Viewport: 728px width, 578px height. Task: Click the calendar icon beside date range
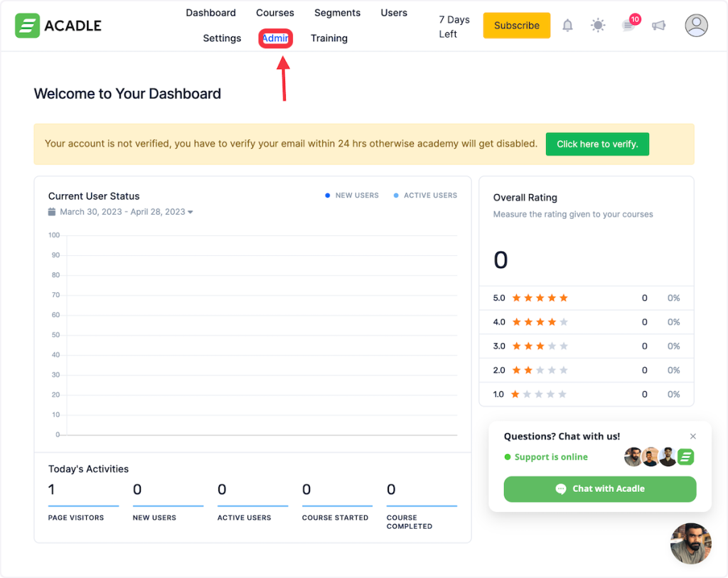[x=52, y=212]
